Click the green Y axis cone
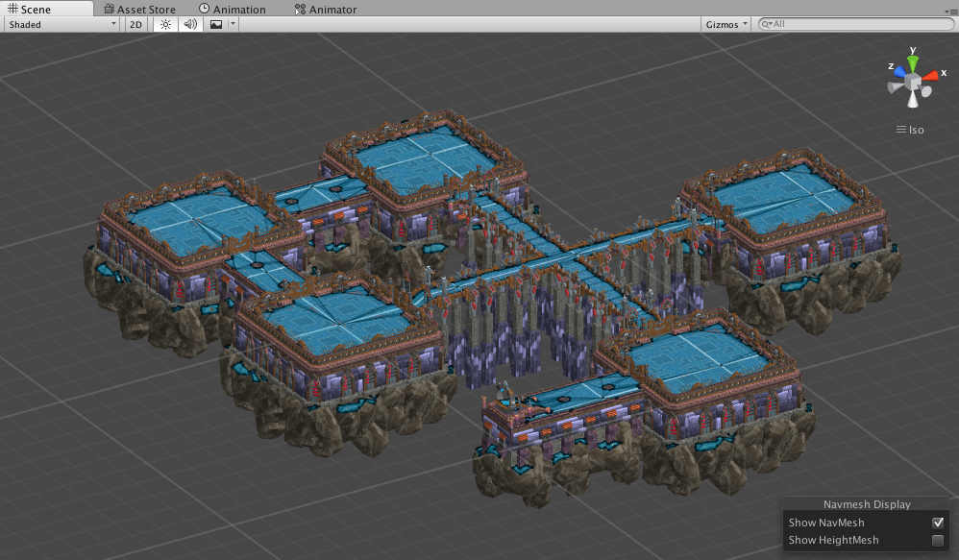 (x=913, y=63)
